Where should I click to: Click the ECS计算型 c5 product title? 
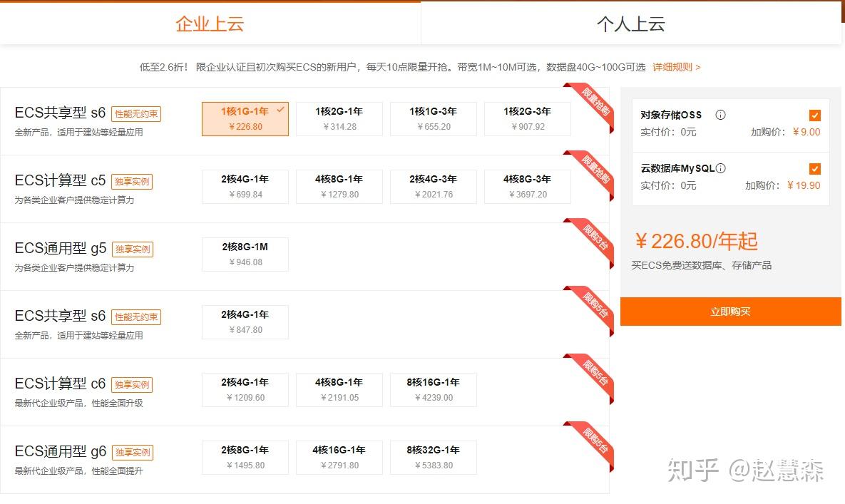tap(61, 180)
